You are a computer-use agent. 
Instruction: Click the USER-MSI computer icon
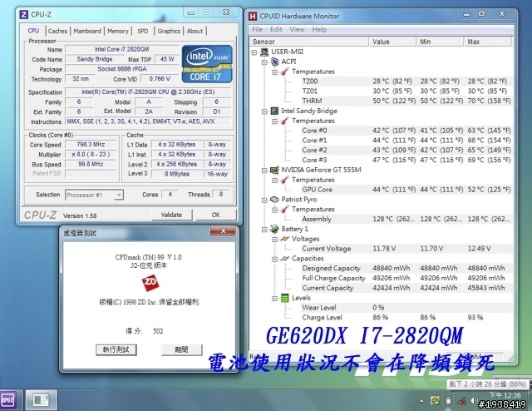click(x=264, y=52)
